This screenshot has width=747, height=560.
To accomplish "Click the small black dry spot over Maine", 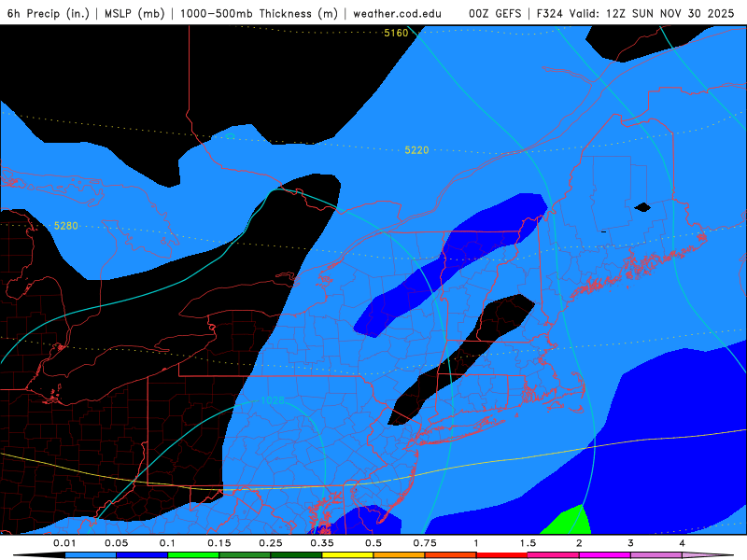I will point(642,207).
